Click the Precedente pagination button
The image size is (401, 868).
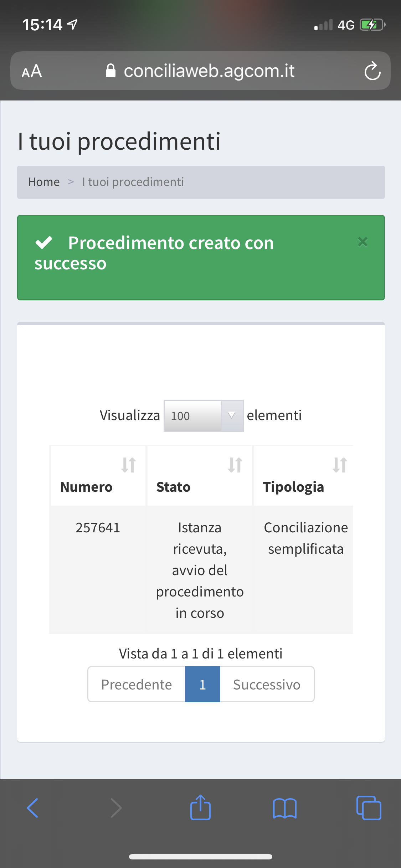coord(137,684)
